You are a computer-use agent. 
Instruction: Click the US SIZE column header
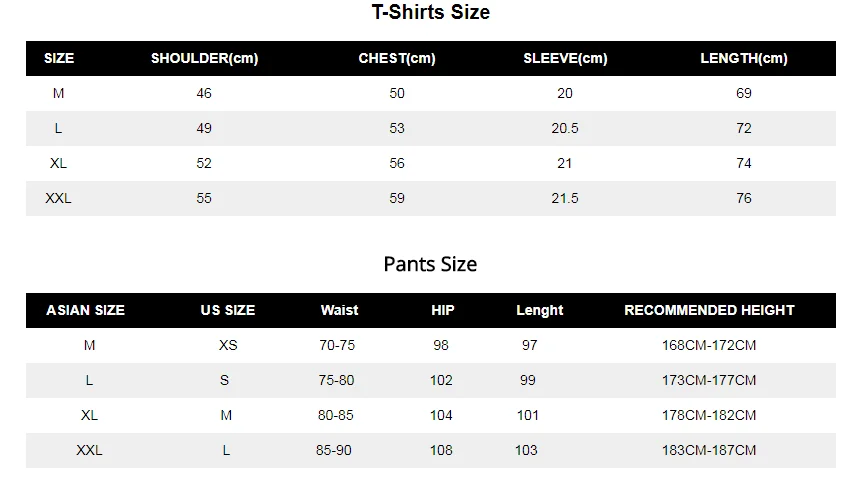click(228, 310)
